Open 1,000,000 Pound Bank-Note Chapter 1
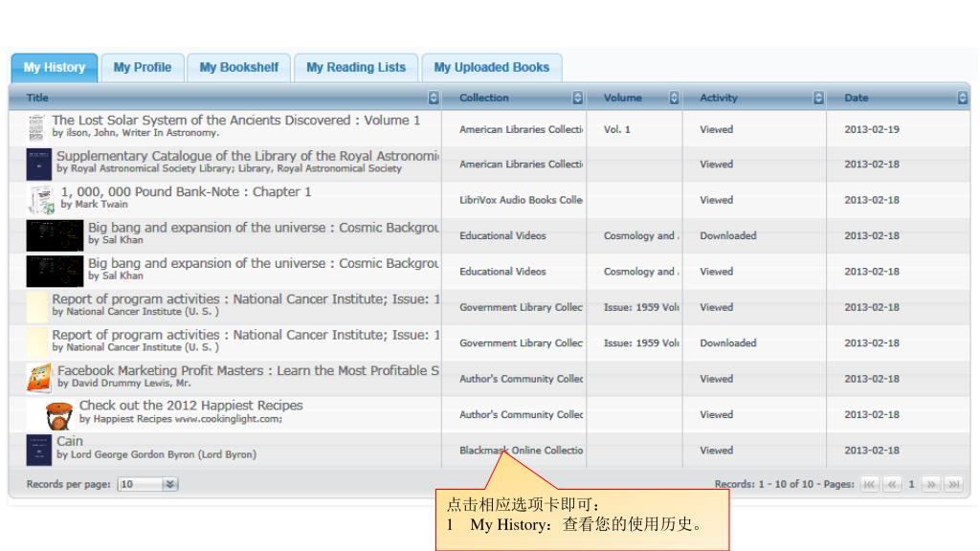The width and height of the screenshot is (980, 551). [187, 191]
